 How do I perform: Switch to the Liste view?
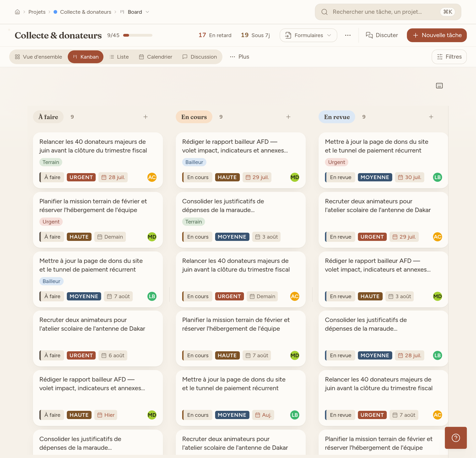click(x=119, y=57)
